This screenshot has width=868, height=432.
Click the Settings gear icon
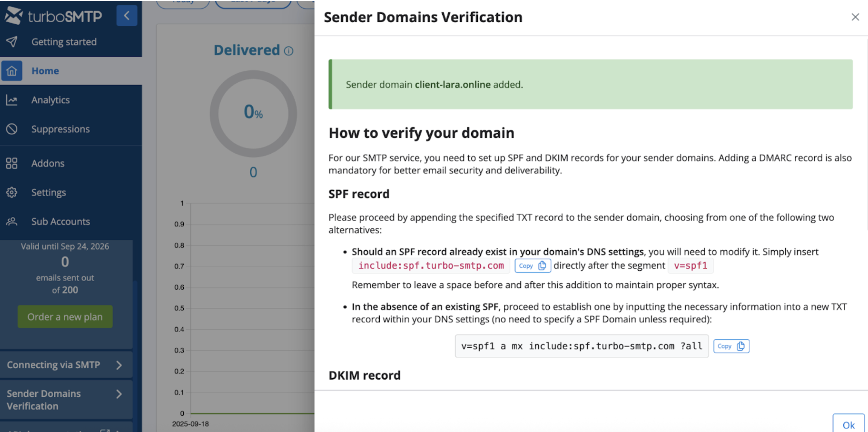click(x=12, y=193)
